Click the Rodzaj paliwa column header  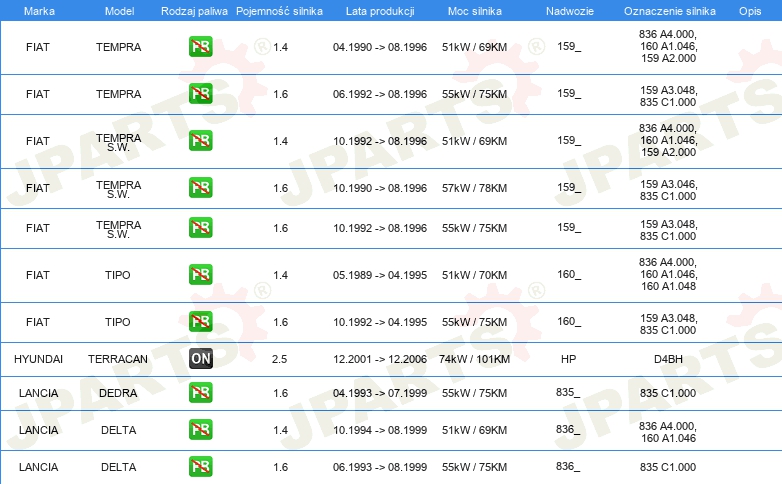coord(194,11)
